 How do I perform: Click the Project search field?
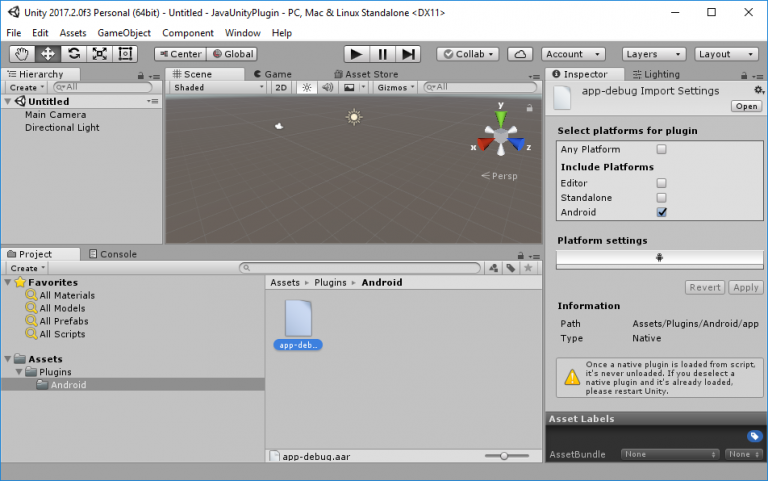click(360, 268)
